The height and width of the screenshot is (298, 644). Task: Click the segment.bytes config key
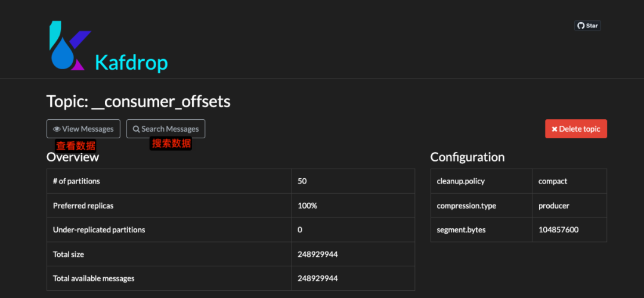click(461, 230)
